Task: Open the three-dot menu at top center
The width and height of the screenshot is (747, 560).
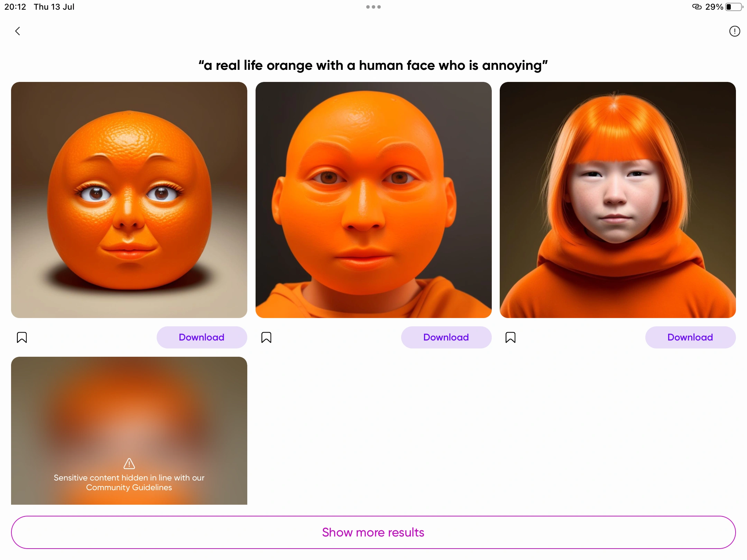Action: [x=373, y=7]
